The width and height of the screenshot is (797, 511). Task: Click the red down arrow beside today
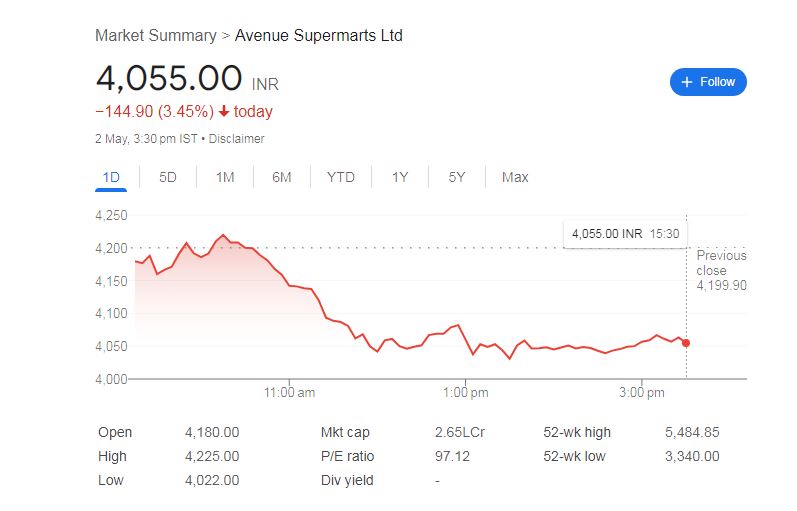click(223, 112)
